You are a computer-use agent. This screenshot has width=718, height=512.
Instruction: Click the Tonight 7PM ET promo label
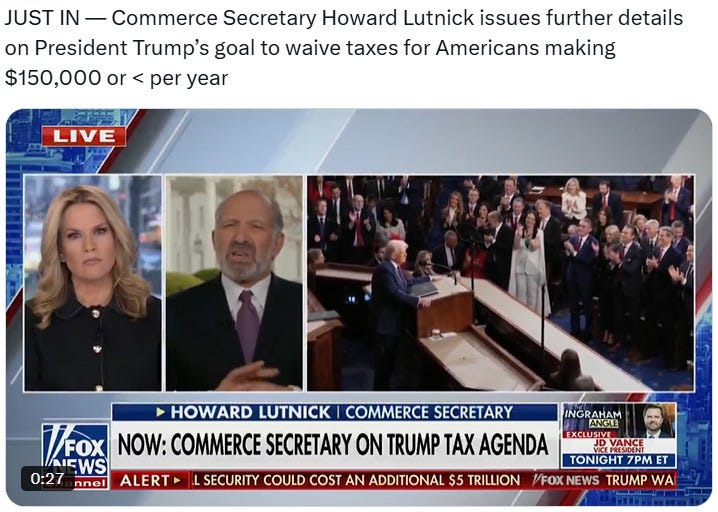(x=619, y=459)
